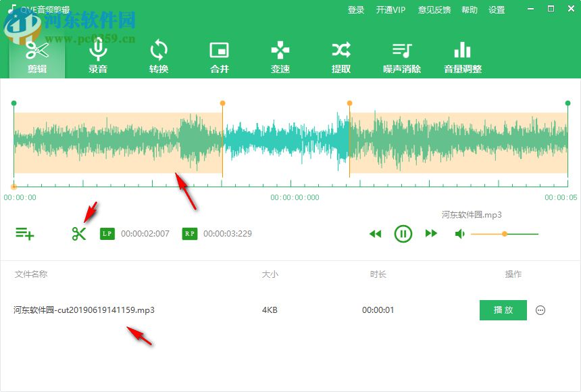Image resolution: width=581 pixels, height=392 pixels.
Task: Play 河东软件园-cut20190619141159.mp3 with 播放 button
Action: [503, 310]
